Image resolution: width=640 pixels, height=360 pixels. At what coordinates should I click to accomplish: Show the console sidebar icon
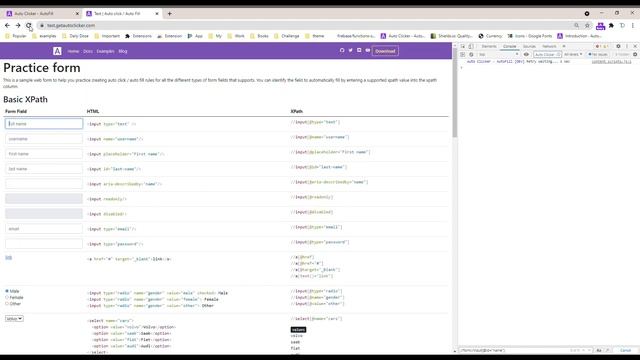[463, 54]
